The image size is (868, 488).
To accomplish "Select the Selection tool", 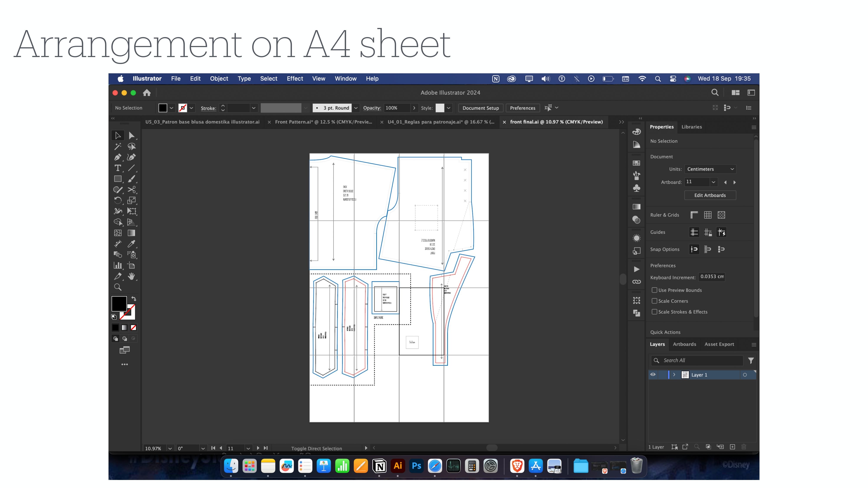I will pos(118,135).
